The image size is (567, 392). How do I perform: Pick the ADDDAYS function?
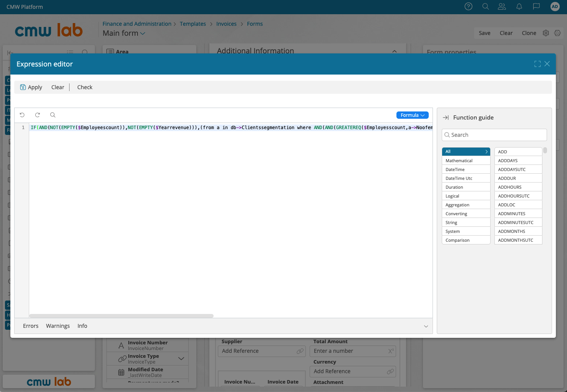pos(518,161)
